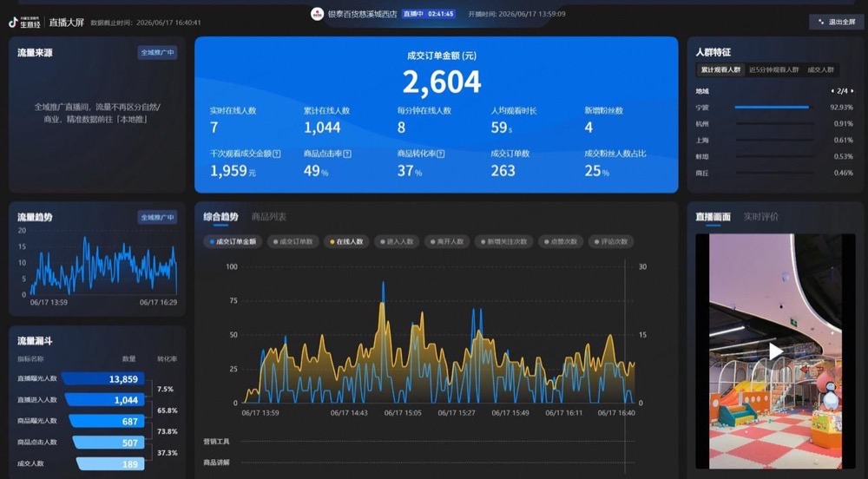The image size is (868, 479).
Task: Switch to the 实时评价 tab
Action: tap(760, 217)
